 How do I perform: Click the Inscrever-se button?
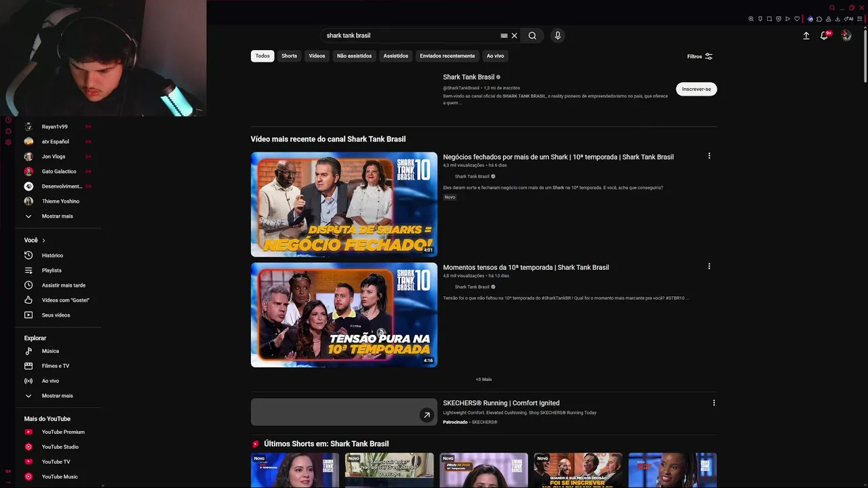696,89
